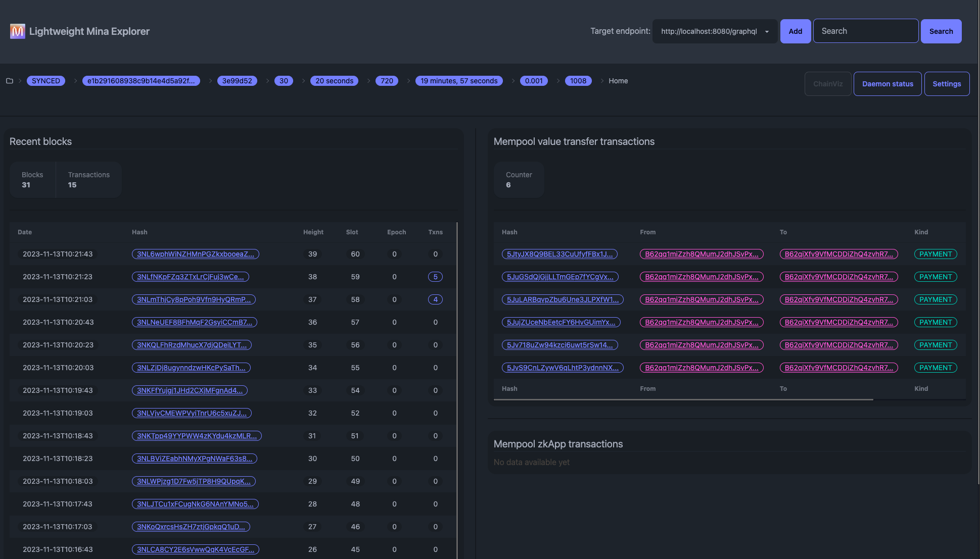Click the mempool table horizontal scrollbar

point(683,399)
